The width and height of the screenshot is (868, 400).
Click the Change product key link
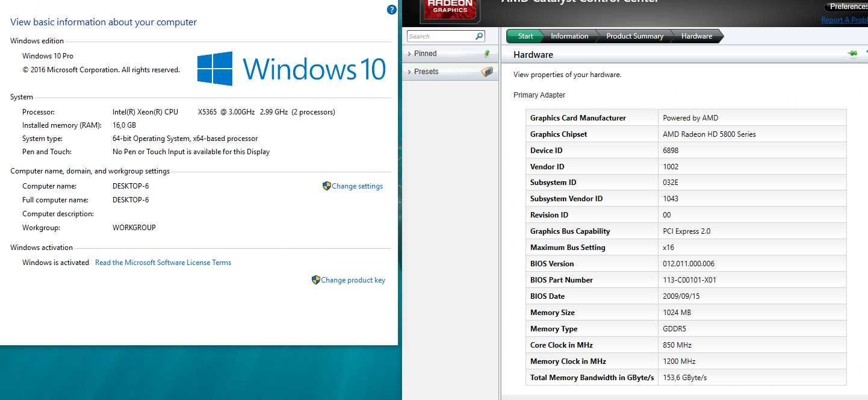coord(353,280)
